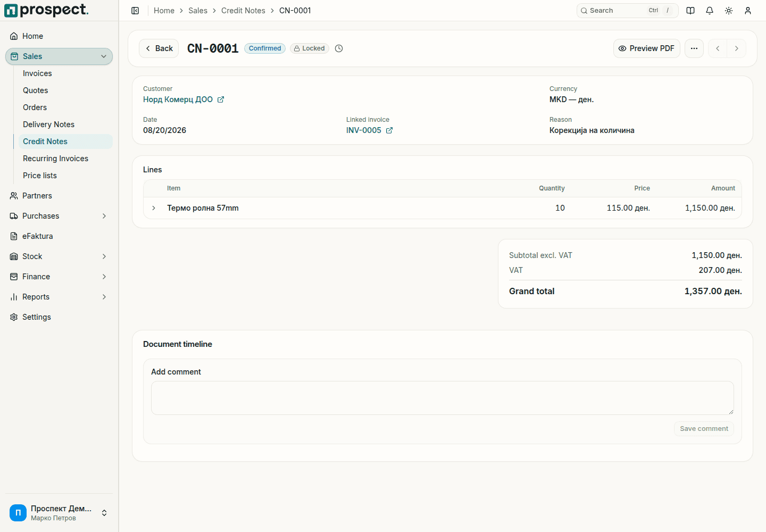The height and width of the screenshot is (532, 766).
Task: Go to previous credit note arrow
Action: pos(718,48)
